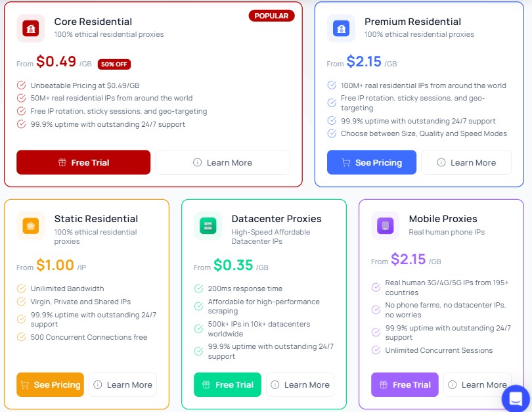The width and height of the screenshot is (532, 412).
Task: Open the chat widget bubble
Action: [516, 398]
